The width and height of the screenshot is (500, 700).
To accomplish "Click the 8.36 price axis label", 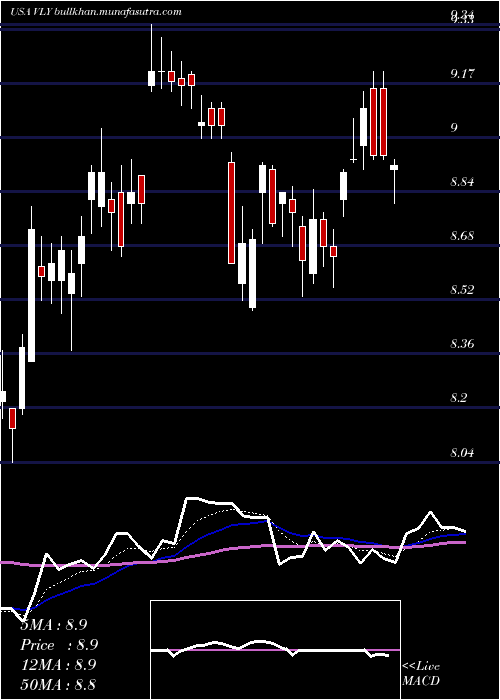I will tap(462, 344).
